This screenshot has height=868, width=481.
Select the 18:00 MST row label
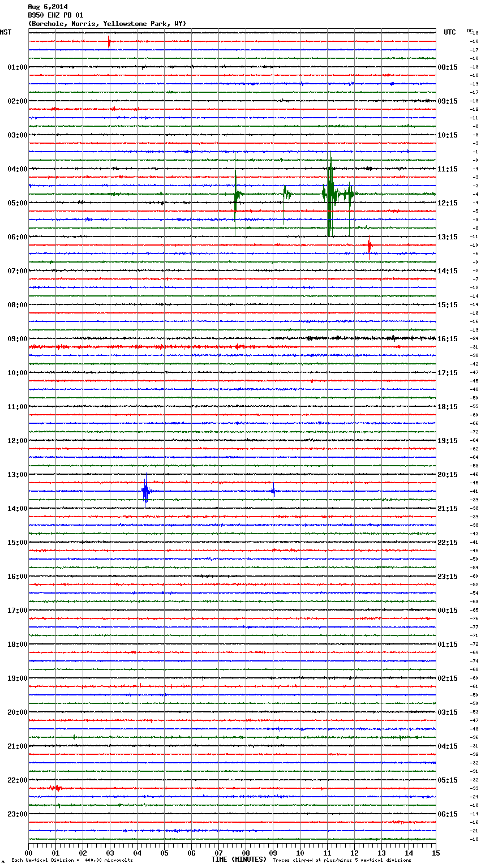point(17,644)
